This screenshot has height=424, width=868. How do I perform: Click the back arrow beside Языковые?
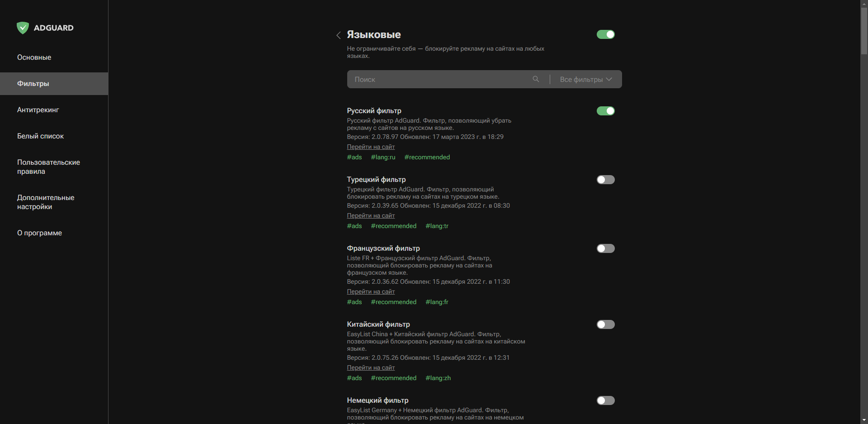point(338,35)
